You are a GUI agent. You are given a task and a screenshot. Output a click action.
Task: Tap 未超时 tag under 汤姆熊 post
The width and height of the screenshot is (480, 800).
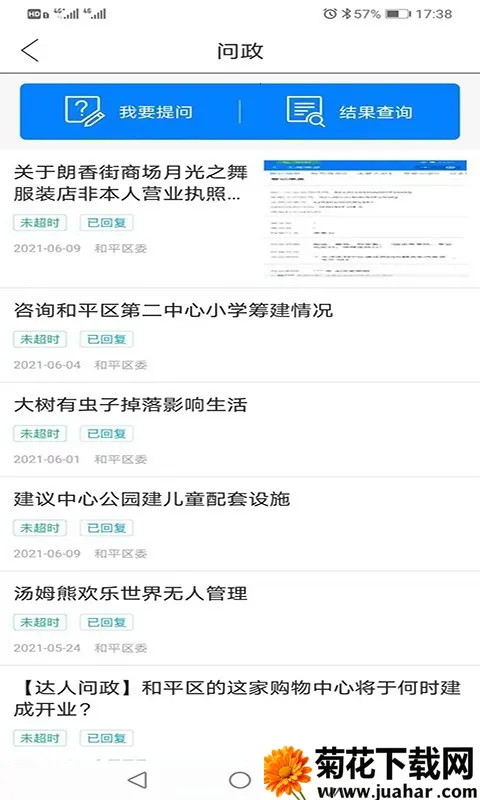(x=40, y=622)
